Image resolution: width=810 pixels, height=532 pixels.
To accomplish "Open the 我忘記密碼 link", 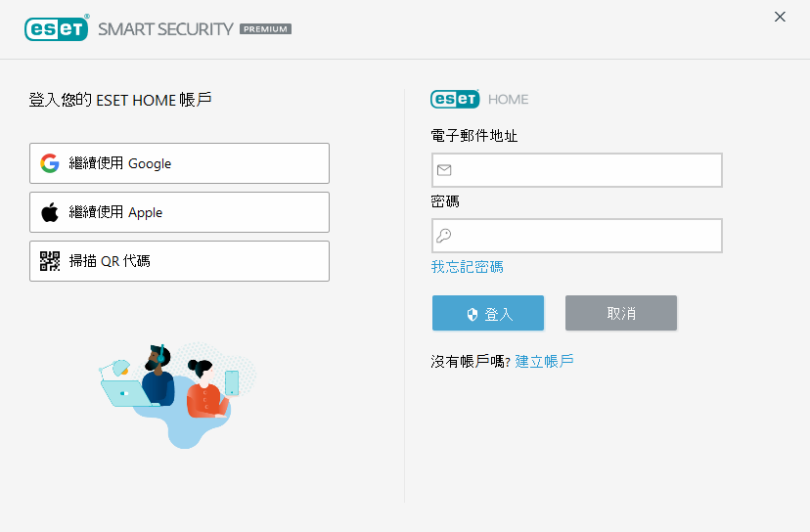I will [468, 267].
